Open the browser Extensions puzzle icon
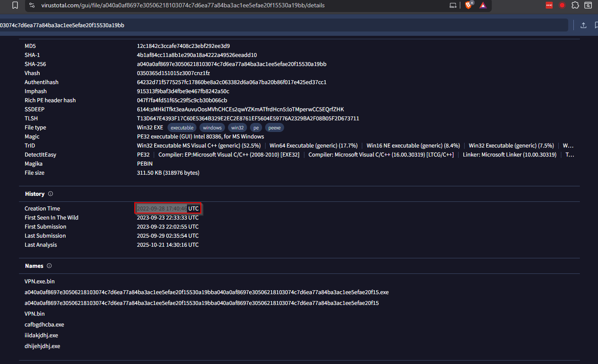The image size is (598, 364). click(575, 5)
